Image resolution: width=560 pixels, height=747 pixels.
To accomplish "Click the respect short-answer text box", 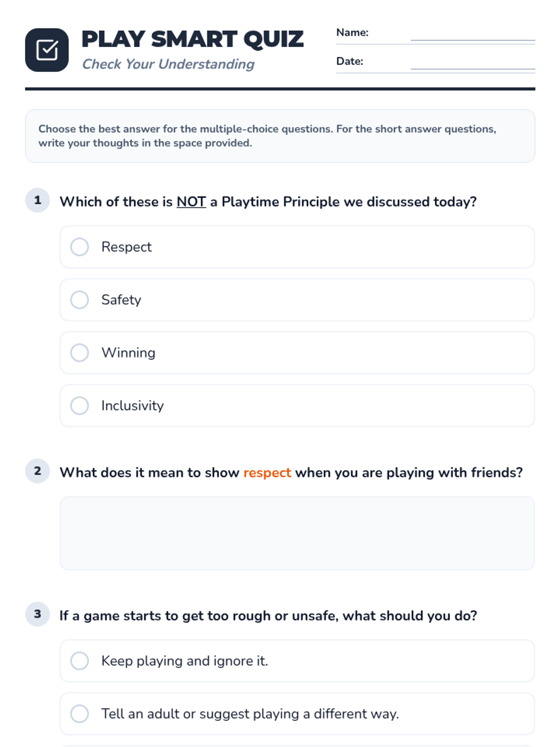I will [297, 533].
